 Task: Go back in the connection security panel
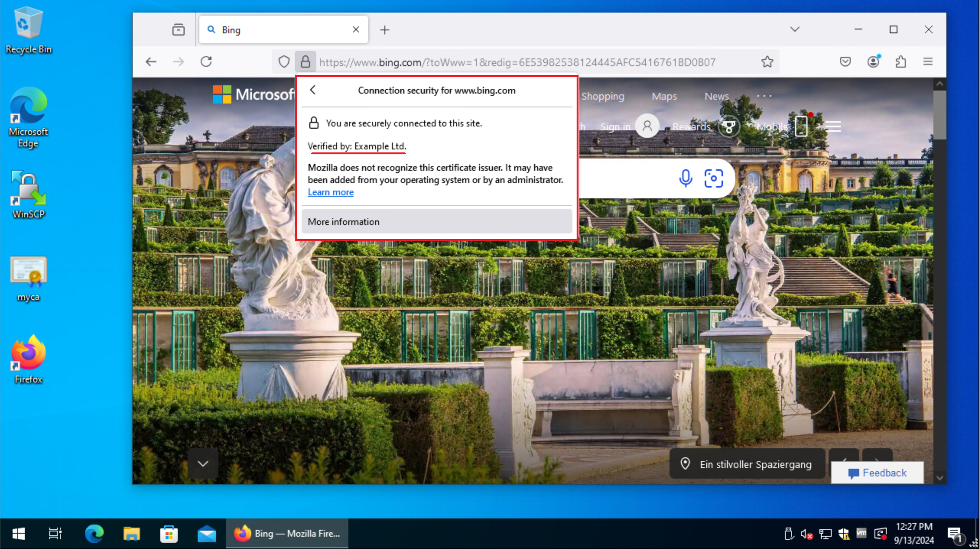click(x=313, y=90)
